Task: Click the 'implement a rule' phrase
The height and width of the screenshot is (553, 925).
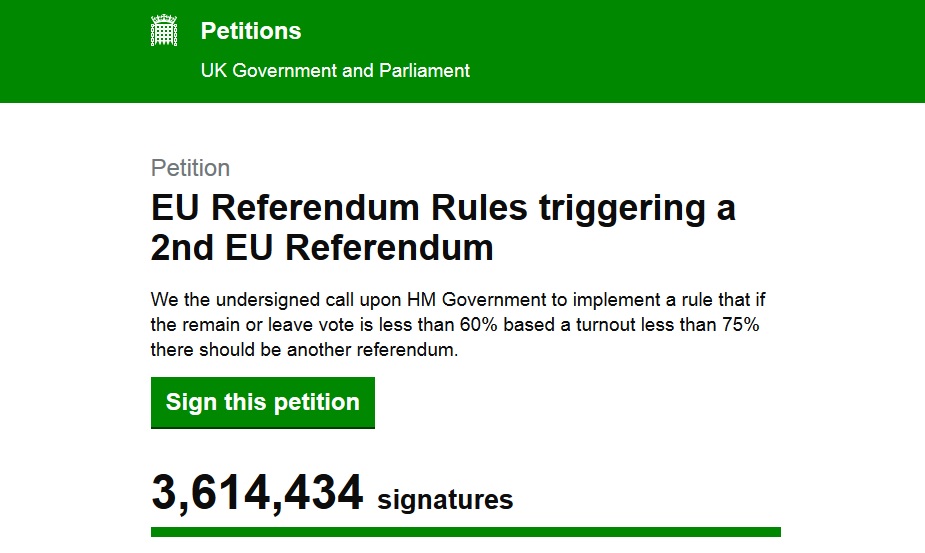Action: pyautogui.click(x=644, y=300)
